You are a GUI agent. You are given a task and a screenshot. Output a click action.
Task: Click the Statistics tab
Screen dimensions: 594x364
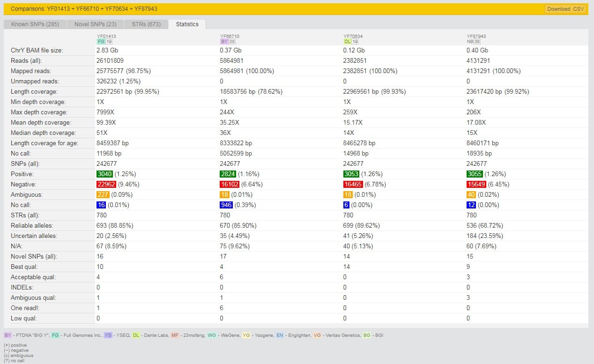click(187, 24)
